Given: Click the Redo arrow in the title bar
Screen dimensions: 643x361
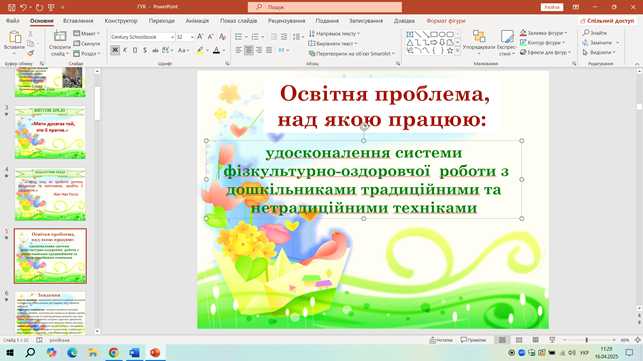Looking at the screenshot, I should [x=39, y=7].
